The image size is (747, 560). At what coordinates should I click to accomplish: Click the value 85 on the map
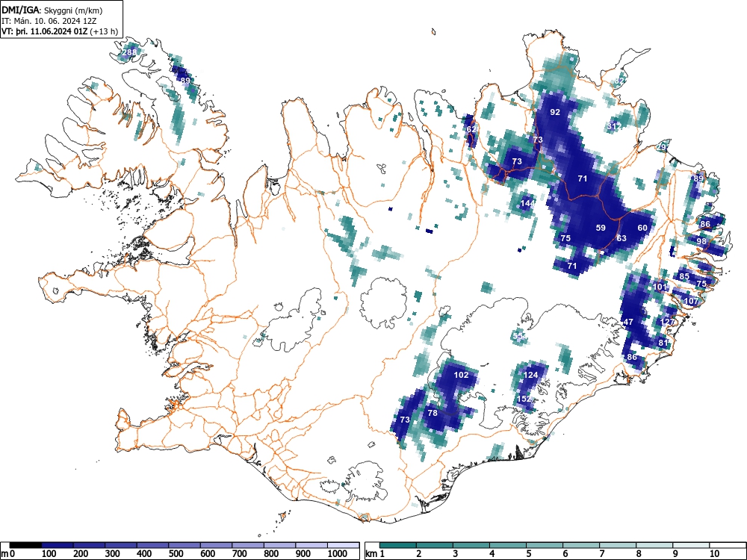[x=684, y=276]
